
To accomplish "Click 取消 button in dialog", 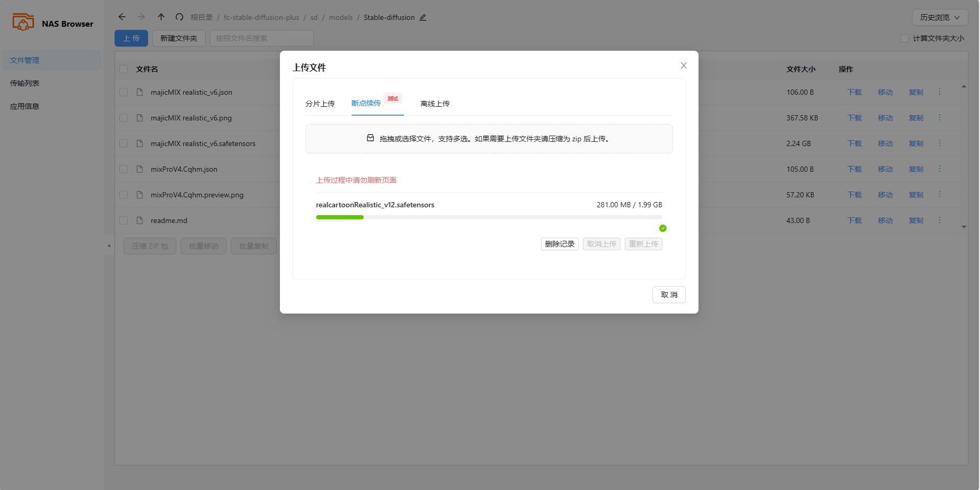I will click(669, 295).
